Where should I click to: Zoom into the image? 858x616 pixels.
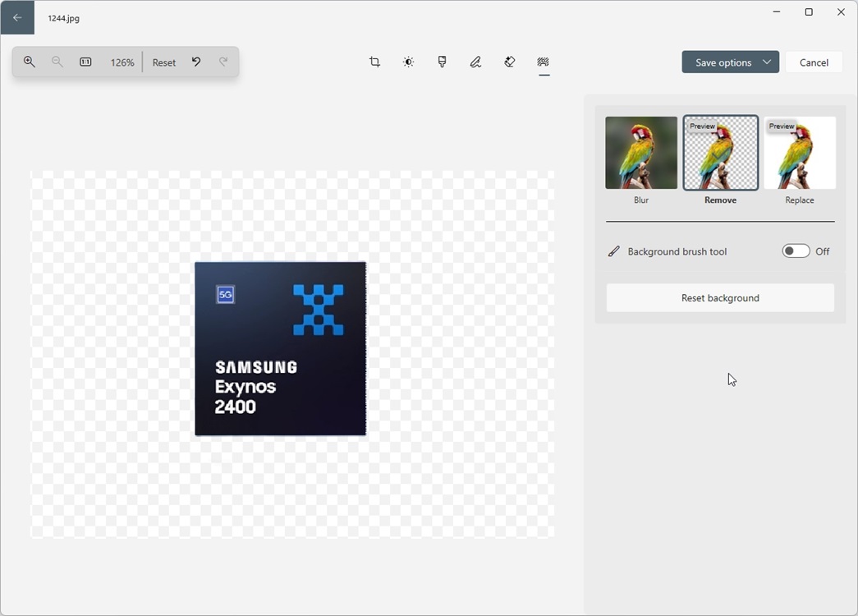pos(30,62)
